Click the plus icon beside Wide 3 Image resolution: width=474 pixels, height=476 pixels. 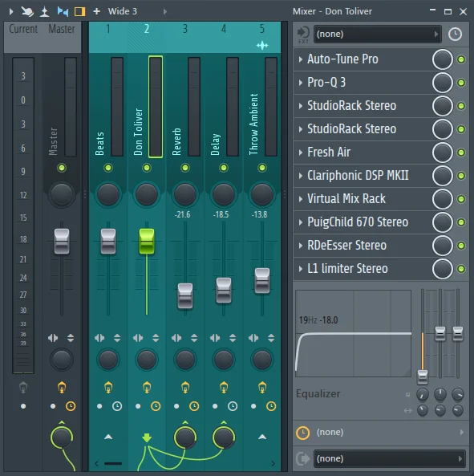(x=96, y=11)
